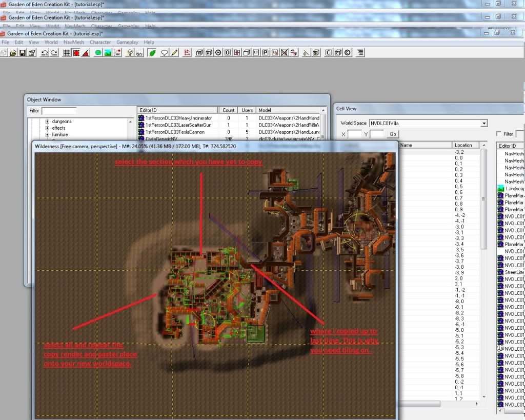
Task: Click the boxed P toolbar icon
Action: 265,53
